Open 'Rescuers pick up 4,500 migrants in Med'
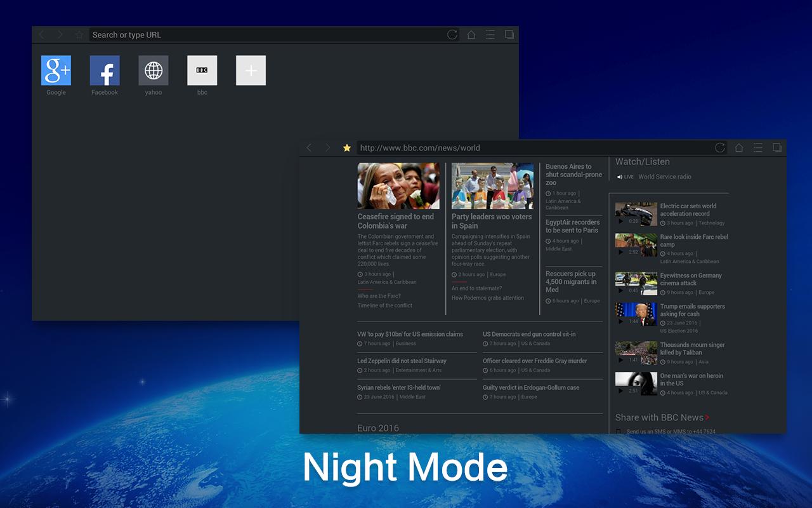 click(571, 282)
